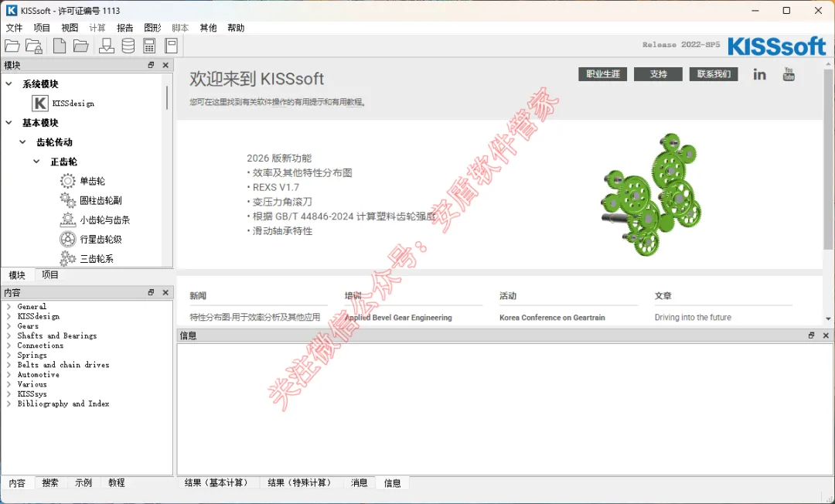This screenshot has height=504, width=835.
Task: Open Driving into the future article
Action: (x=693, y=317)
